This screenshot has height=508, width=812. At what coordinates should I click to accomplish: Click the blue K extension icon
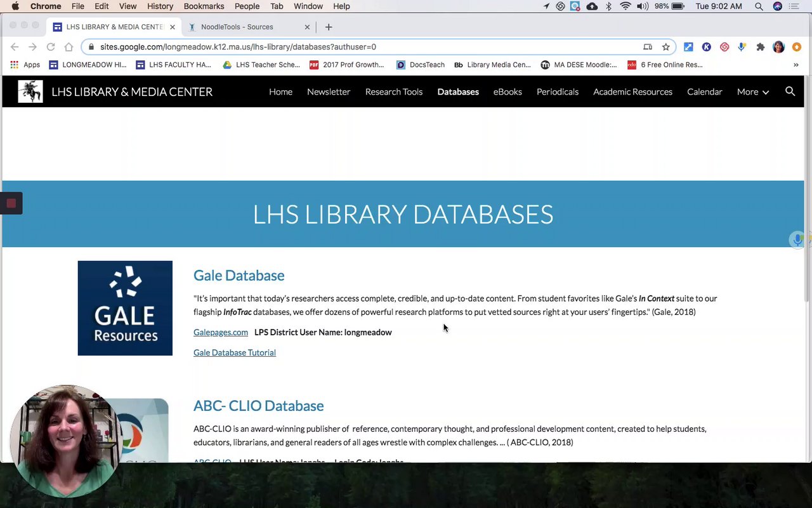(x=706, y=47)
